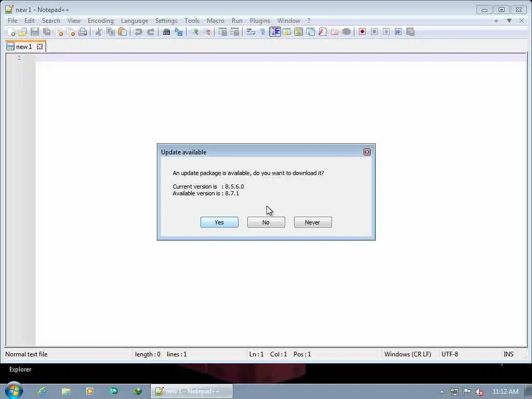The image size is (532, 399).
Task: Click the Redo arrow icon
Action: point(151,32)
